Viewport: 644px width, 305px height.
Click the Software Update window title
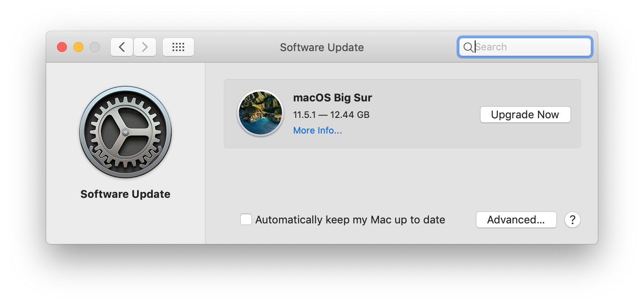(x=322, y=47)
